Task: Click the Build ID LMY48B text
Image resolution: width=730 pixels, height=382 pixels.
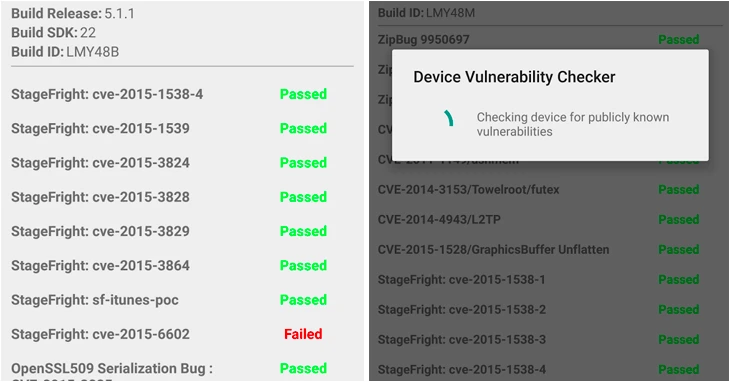Action: pyautogui.click(x=65, y=52)
